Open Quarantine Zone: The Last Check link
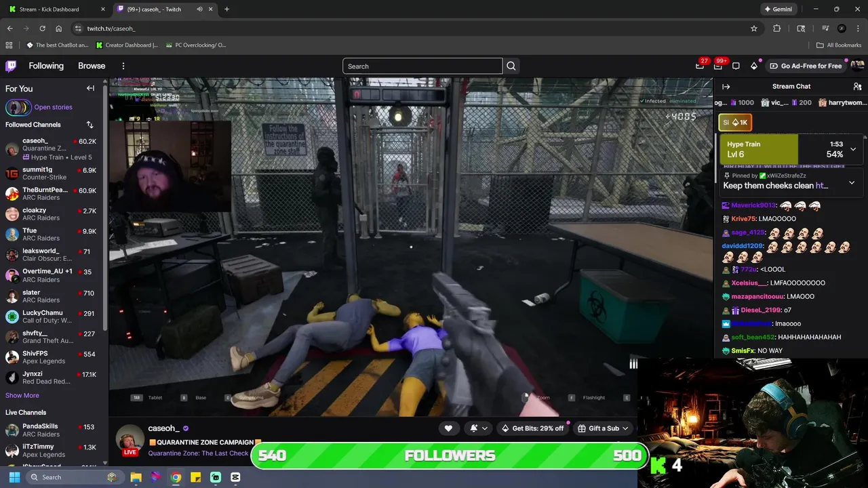This screenshot has height=488, width=868. [198, 453]
